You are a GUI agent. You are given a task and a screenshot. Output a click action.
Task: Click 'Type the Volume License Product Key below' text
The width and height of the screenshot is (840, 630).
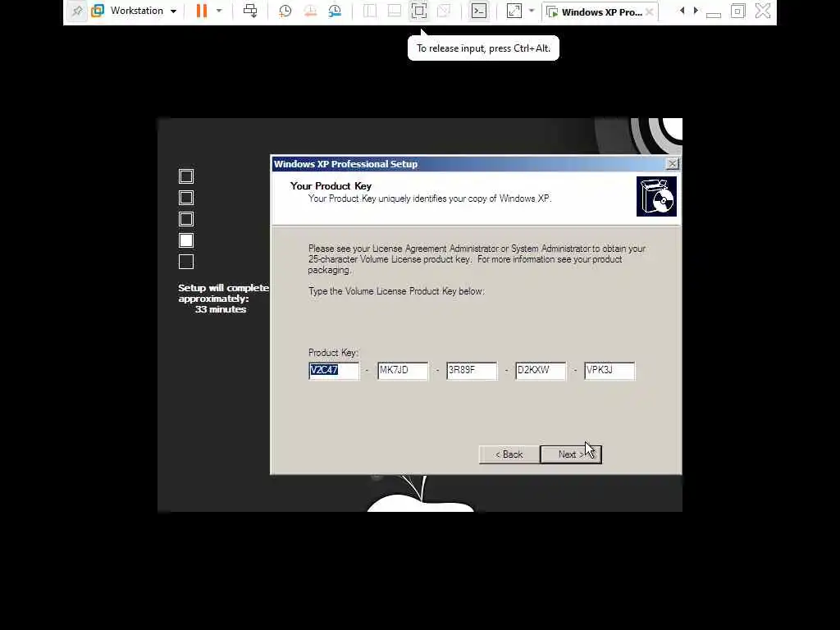[396, 291]
